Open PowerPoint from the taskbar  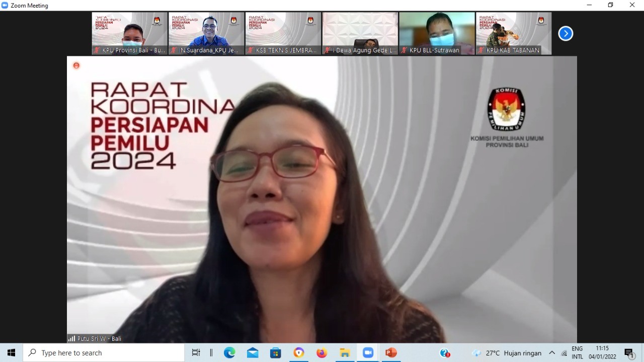point(391,353)
